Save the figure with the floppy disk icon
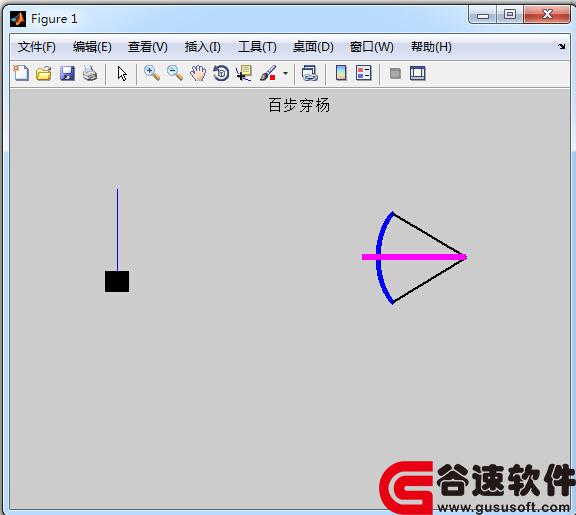576x515 pixels. tap(67, 73)
